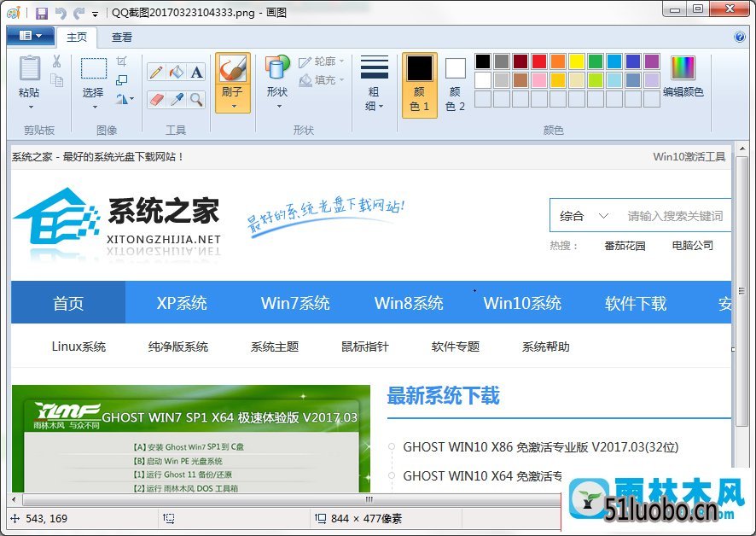
Task: Select the Color picker eyedropper tool
Action: [176, 99]
